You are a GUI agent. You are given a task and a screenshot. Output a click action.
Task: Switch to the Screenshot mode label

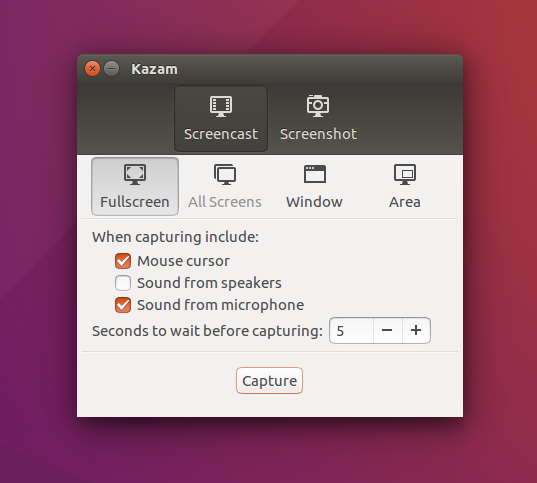tap(318, 134)
